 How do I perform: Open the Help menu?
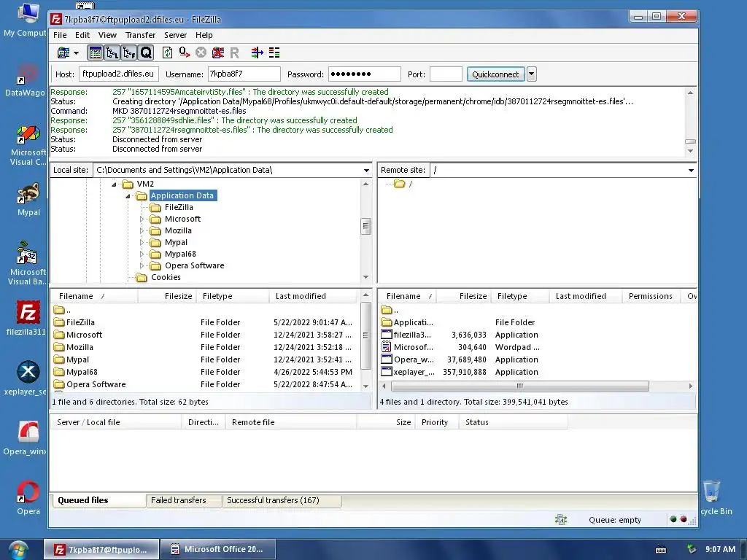(204, 35)
